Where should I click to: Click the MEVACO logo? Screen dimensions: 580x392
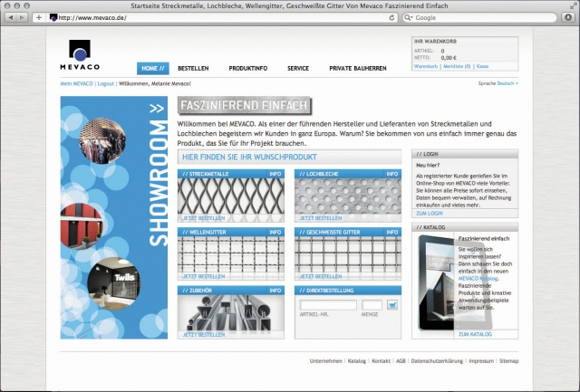click(80, 54)
